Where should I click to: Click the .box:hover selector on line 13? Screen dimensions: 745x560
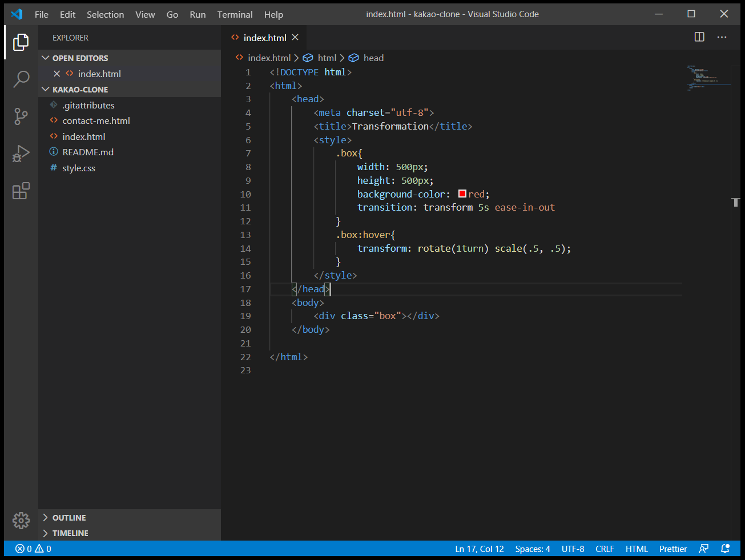tap(363, 235)
